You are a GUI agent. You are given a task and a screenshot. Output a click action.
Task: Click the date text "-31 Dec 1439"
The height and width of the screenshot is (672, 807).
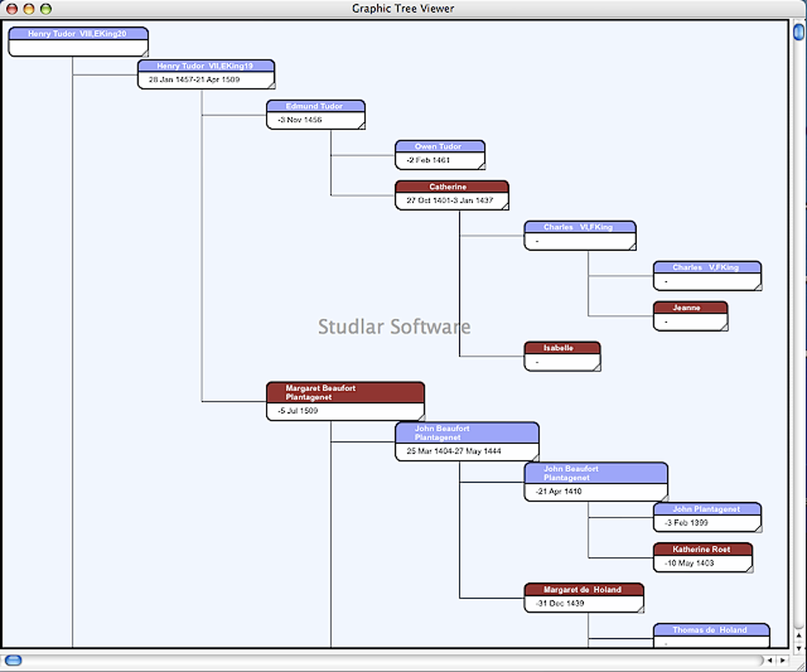559,603
